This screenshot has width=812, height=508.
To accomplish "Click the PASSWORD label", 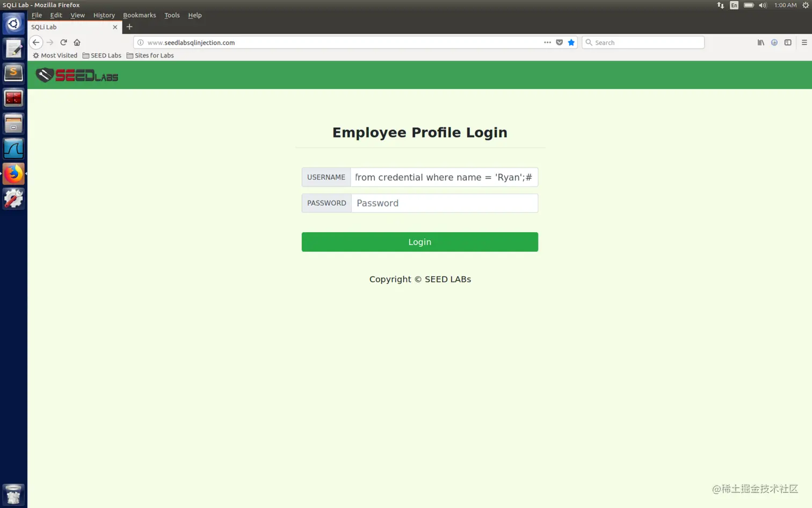I will pos(327,203).
